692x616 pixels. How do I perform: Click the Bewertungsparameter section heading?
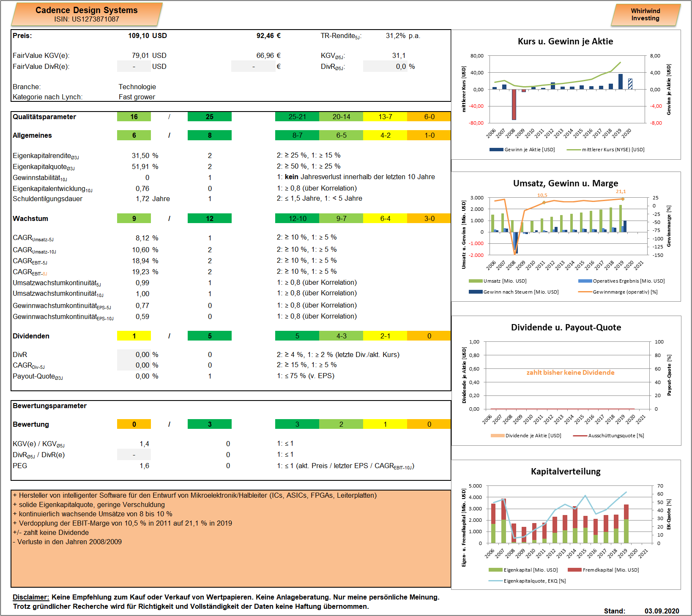click(x=49, y=406)
